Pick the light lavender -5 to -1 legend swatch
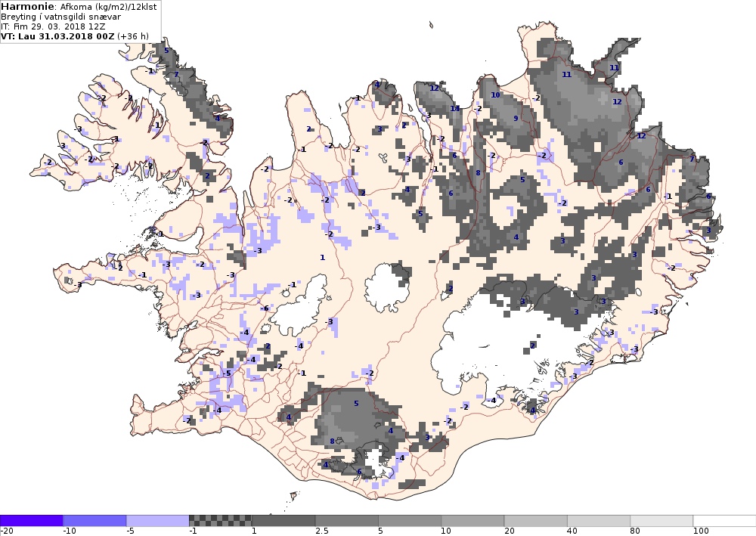 pos(158,521)
